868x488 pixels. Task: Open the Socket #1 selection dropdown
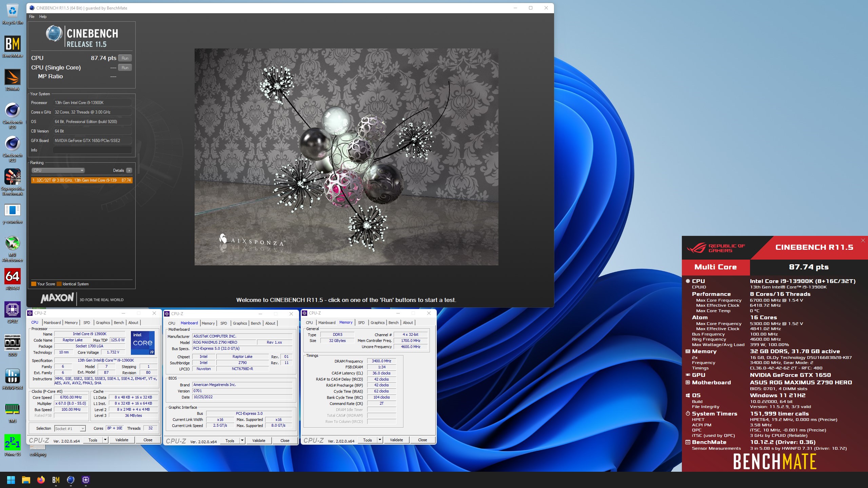70,428
